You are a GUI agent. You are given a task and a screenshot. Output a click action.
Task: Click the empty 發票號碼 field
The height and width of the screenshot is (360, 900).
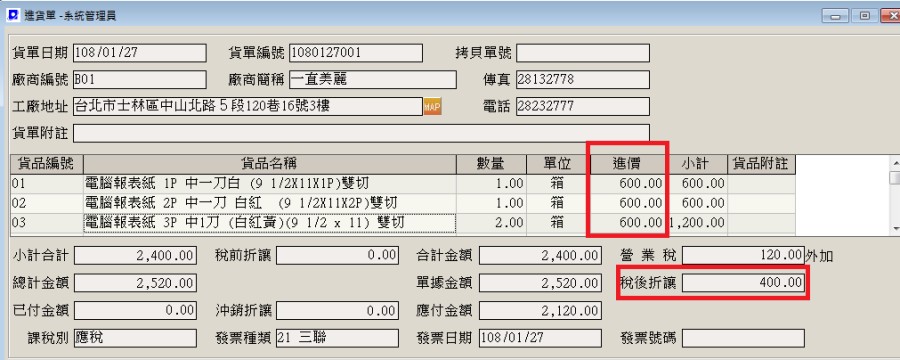[743, 338]
